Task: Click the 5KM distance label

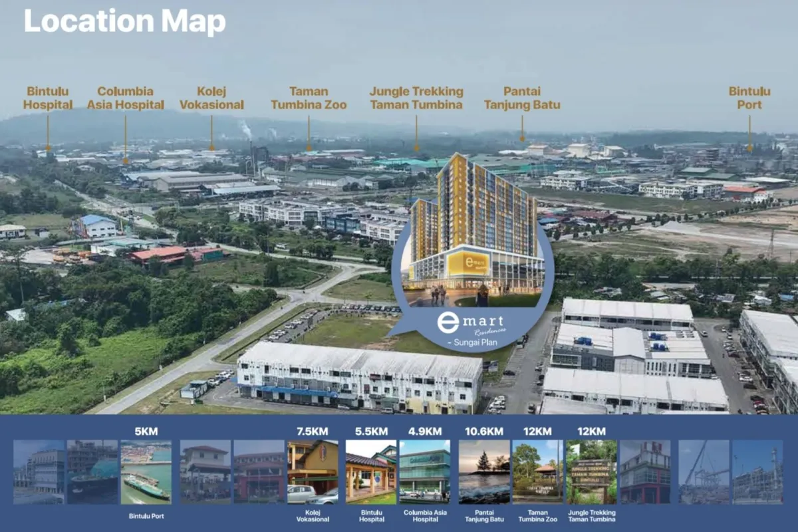Action: (146, 431)
